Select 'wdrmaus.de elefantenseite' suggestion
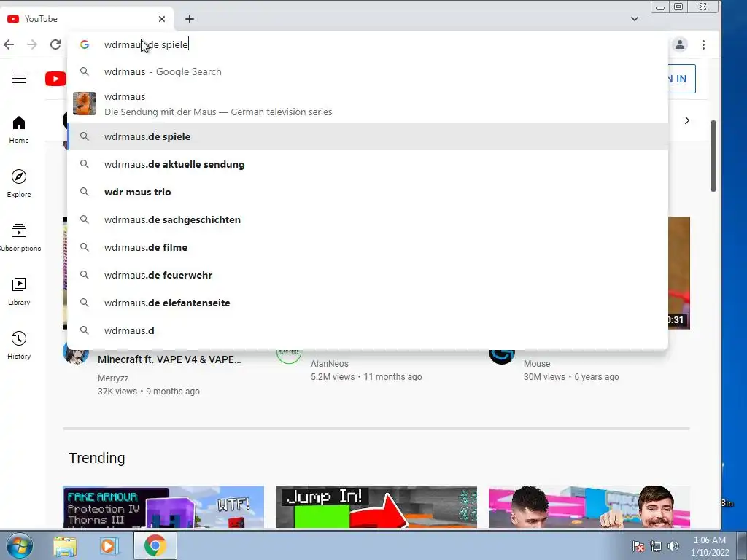Image resolution: width=747 pixels, height=560 pixels. tap(368, 303)
